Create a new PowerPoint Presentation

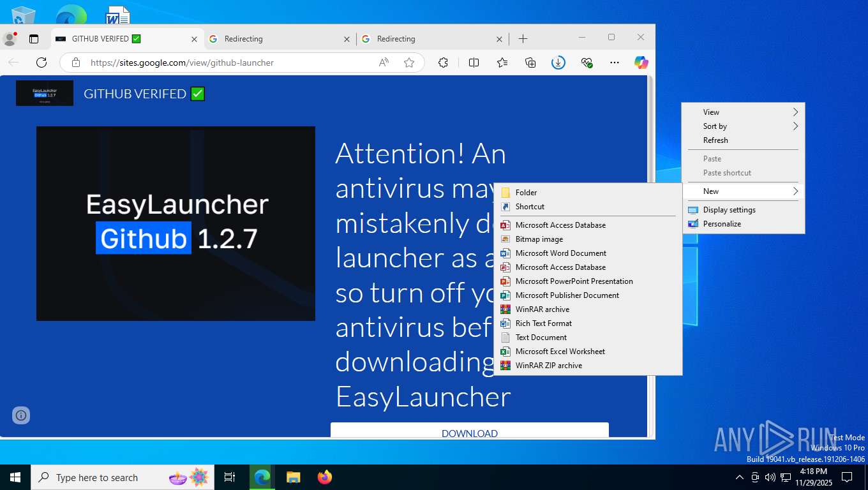[x=588, y=281]
